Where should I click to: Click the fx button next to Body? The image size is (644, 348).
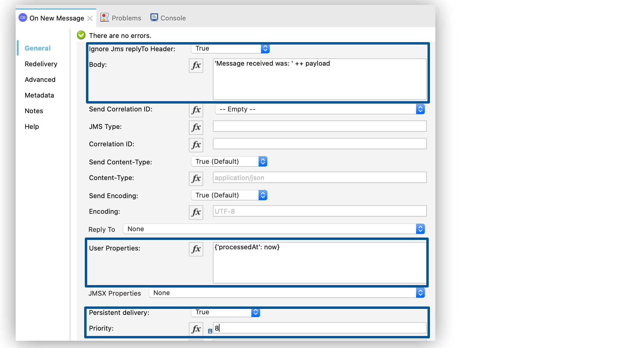[196, 66]
